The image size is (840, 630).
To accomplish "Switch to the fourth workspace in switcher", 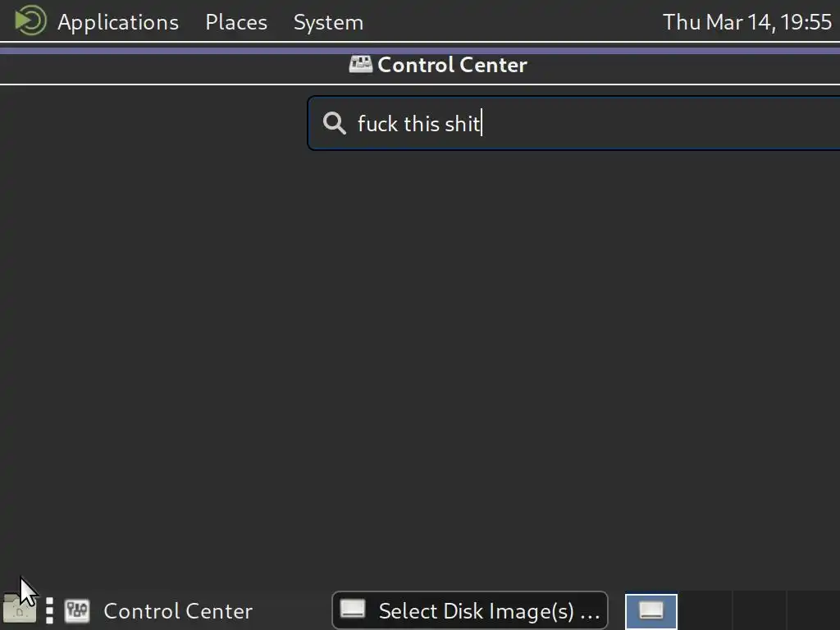I will pyautogui.click(x=813, y=611).
